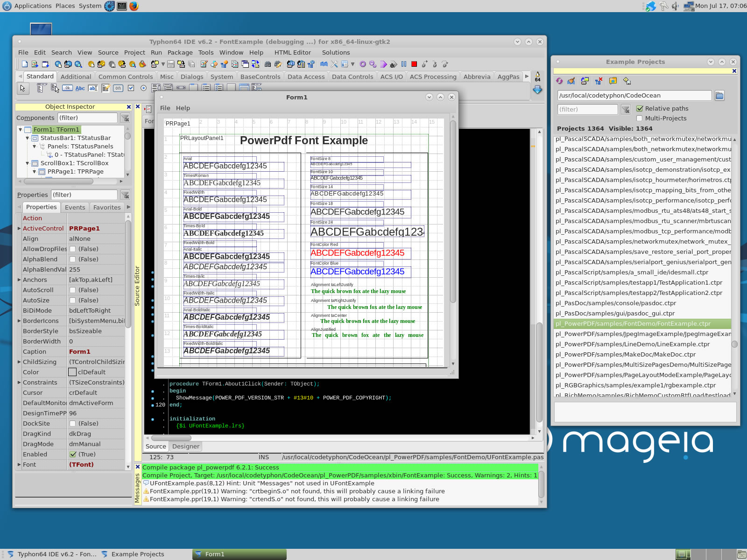This screenshot has height=560, width=747.
Task: Select the TEdit component in palette
Action: click(93, 88)
